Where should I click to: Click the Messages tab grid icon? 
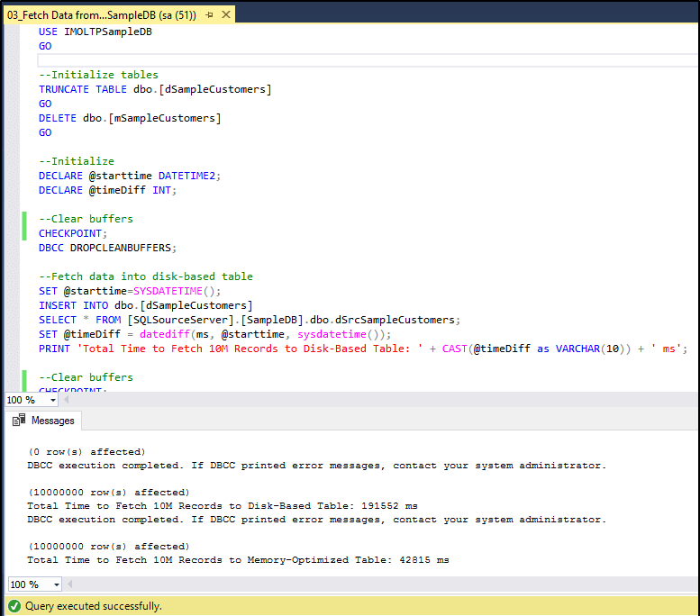point(19,421)
